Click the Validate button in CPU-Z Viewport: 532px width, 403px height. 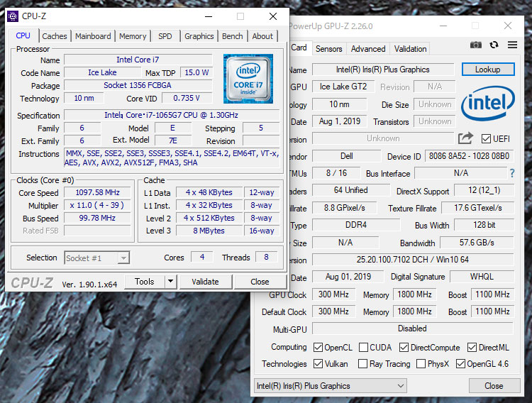coord(205,282)
